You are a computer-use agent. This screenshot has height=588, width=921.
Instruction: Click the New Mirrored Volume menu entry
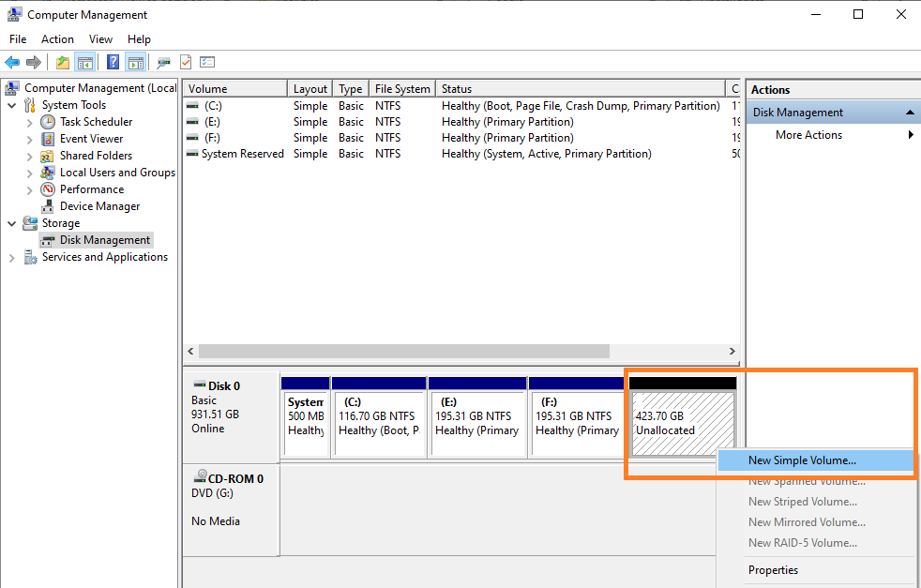tap(815, 522)
